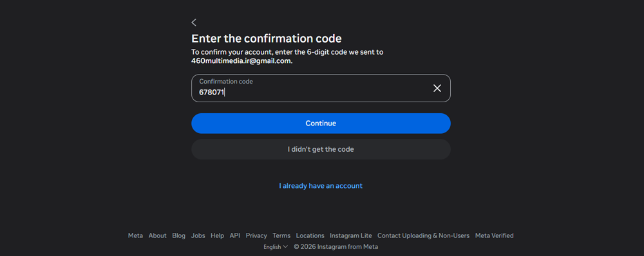Open the Terms footer link
The height and width of the screenshot is (256, 644).
[x=281, y=235]
